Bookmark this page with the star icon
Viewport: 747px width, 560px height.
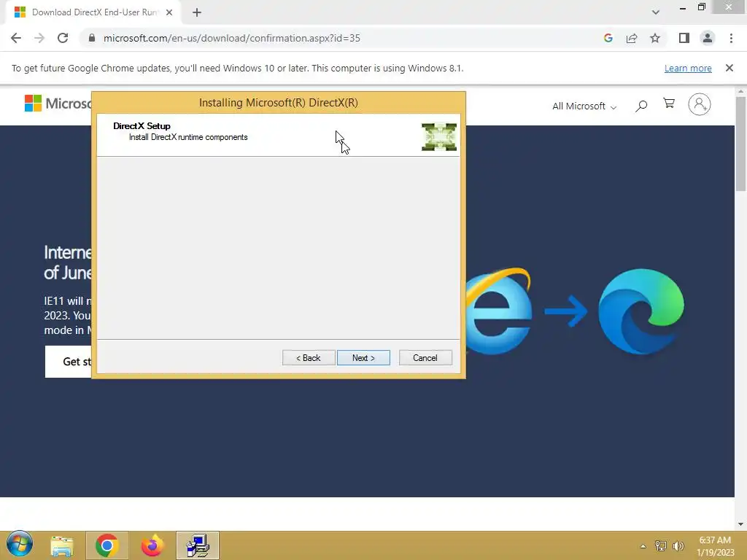pos(655,38)
